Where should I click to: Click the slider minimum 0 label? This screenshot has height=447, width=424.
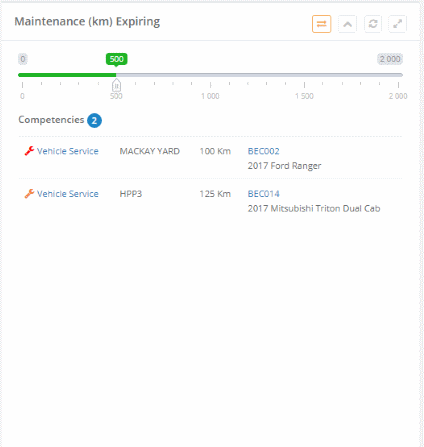pos(23,59)
